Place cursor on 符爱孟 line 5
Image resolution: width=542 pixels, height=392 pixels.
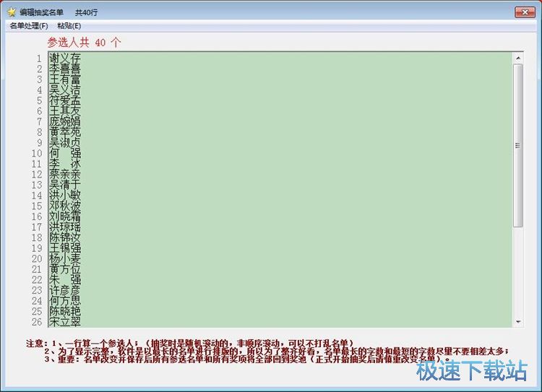tap(65, 100)
